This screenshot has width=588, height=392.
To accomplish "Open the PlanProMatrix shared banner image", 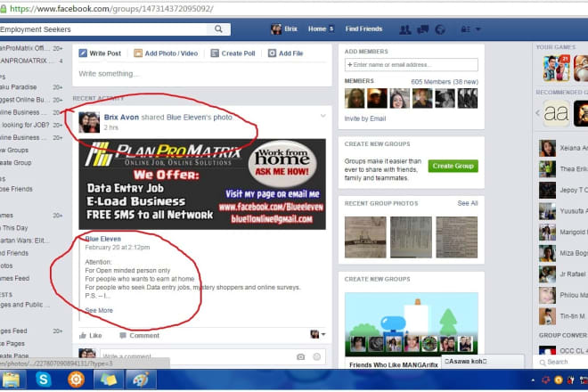I will 202,184.
